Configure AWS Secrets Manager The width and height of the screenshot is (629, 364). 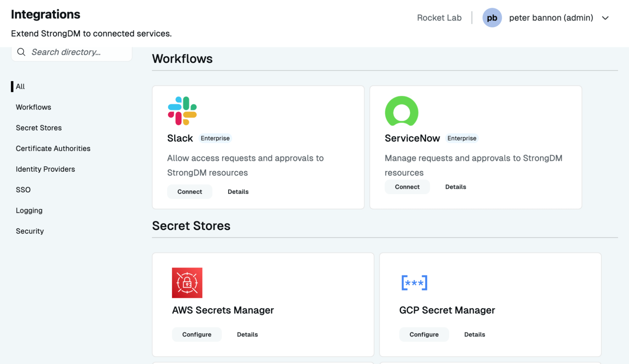(197, 334)
